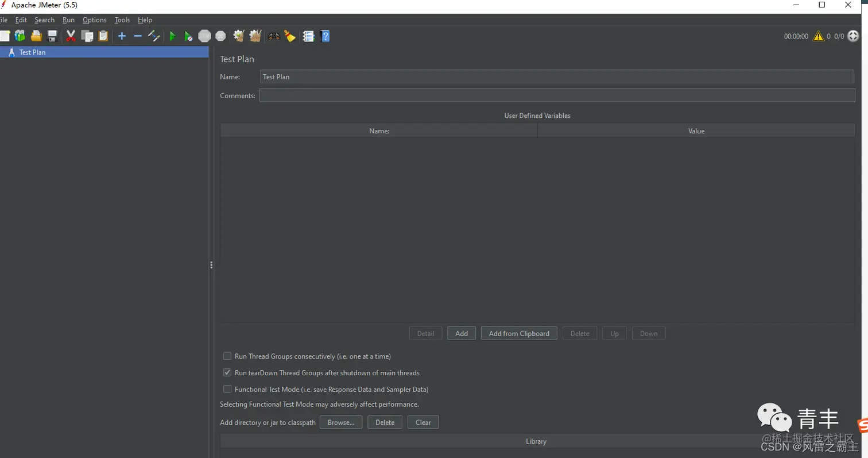Click the Up button under variables table
The image size is (868, 458).
tap(614, 333)
